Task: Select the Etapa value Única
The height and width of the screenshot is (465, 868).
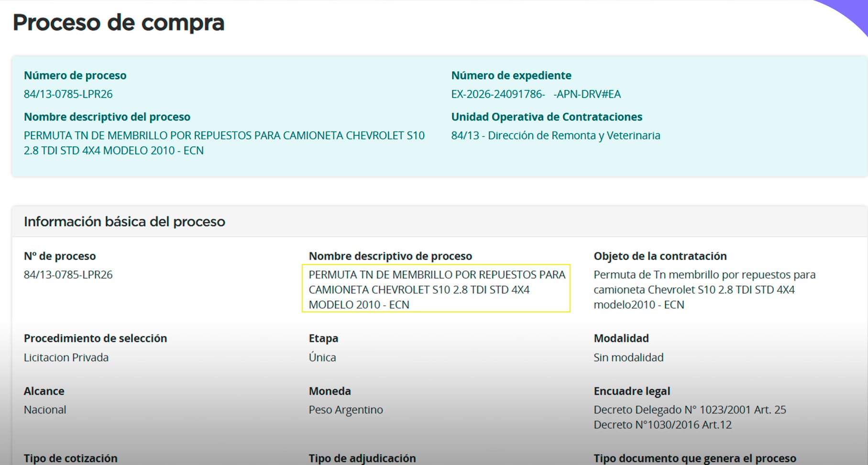Action: pyautogui.click(x=322, y=357)
